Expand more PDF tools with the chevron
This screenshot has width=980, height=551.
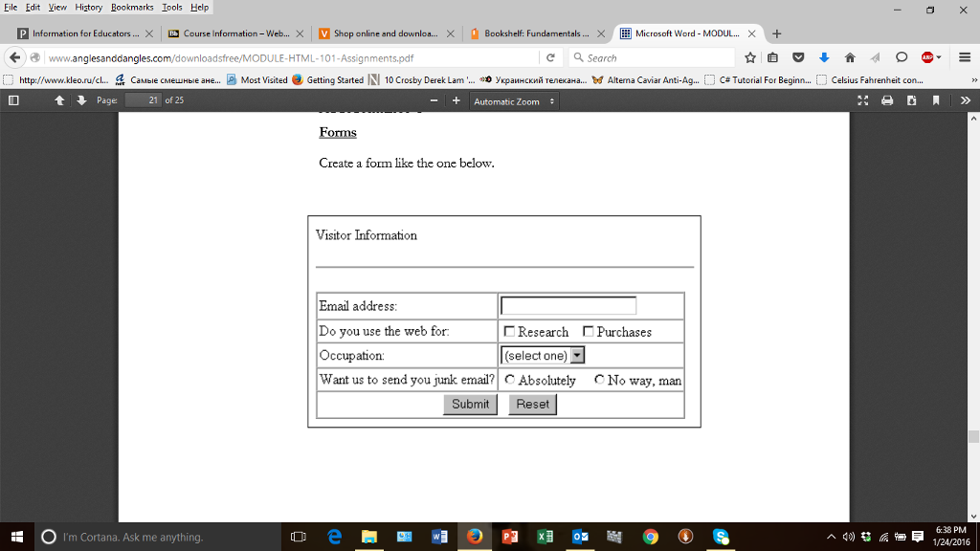pos(965,100)
